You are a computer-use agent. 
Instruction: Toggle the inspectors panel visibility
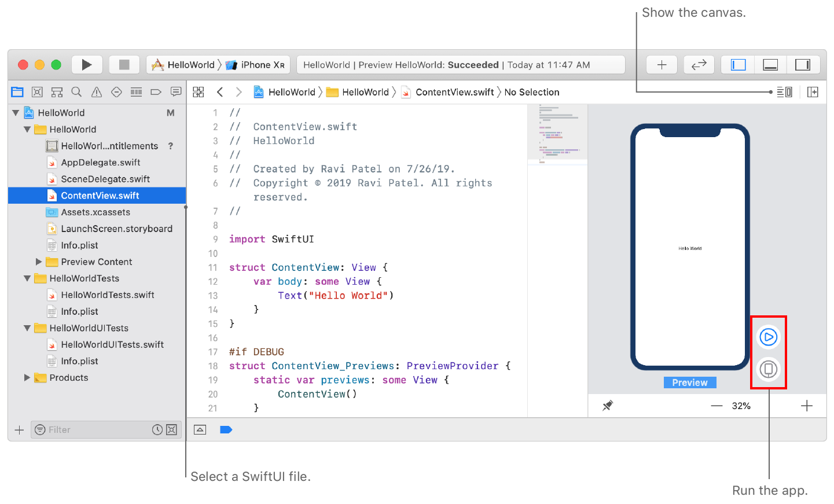[x=803, y=65]
